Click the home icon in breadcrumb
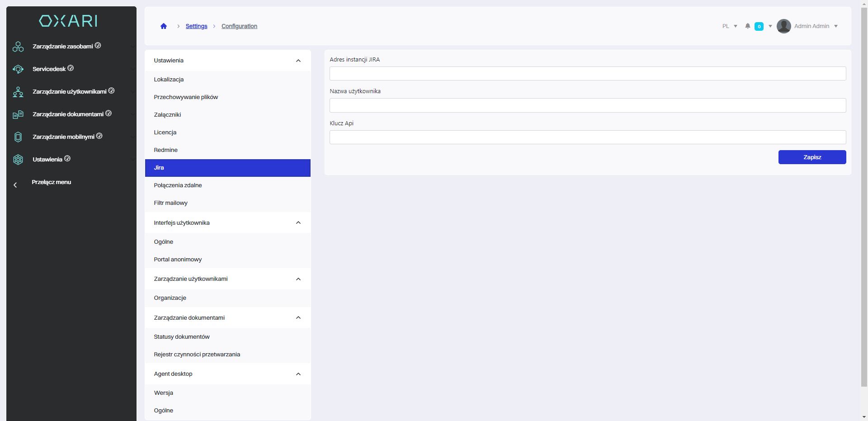Image resolution: width=868 pixels, height=421 pixels. [x=164, y=26]
